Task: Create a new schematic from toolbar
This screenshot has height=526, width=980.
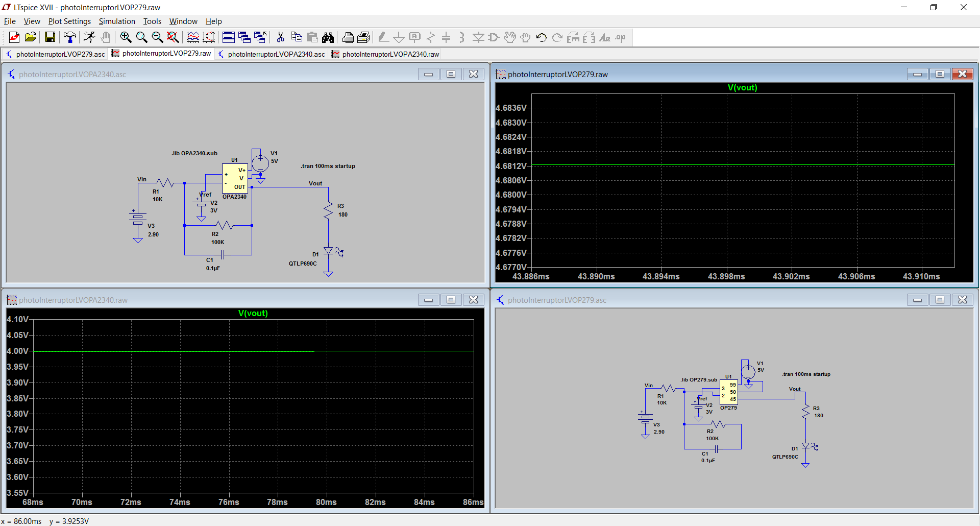Action: click(x=14, y=37)
